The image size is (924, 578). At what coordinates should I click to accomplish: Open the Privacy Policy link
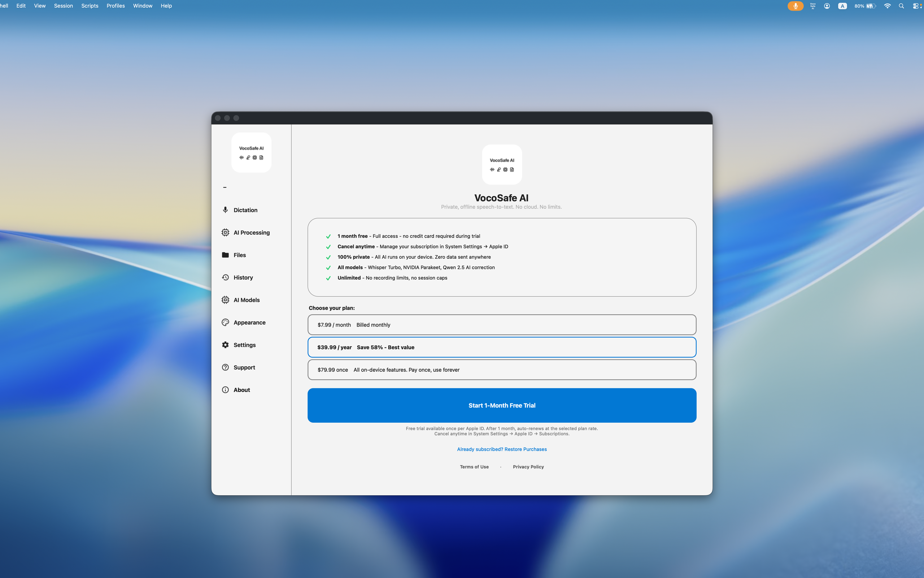[x=528, y=467]
